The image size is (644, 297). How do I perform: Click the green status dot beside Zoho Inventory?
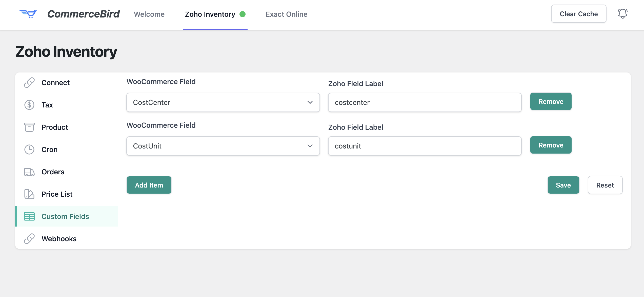243,14
